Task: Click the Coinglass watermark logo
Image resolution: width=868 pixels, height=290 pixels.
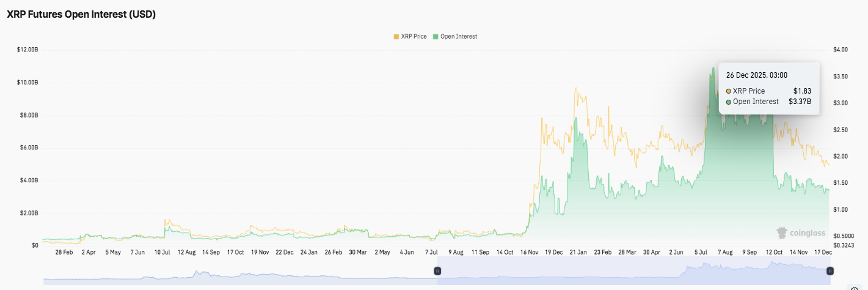Action: point(800,233)
